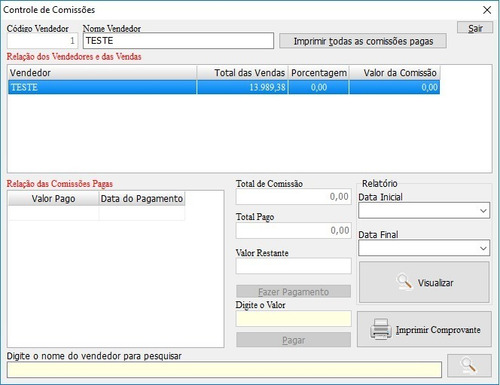500x385 pixels.
Task: Click the Valor Restante field
Action: (x=294, y=266)
